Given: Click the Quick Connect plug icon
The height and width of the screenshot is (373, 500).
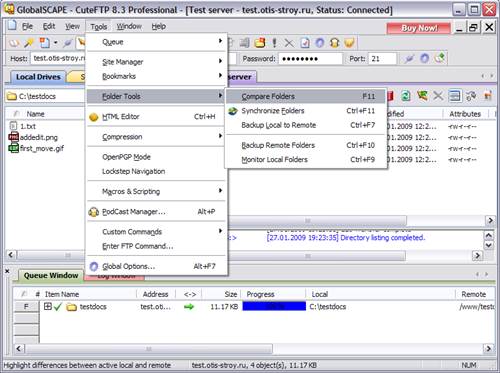Looking at the screenshot, I should [410, 59].
